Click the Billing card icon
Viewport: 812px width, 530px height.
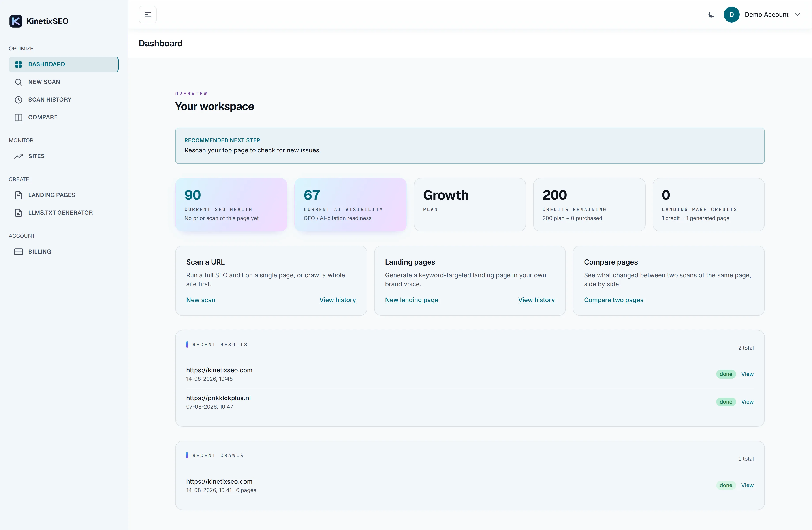point(18,252)
